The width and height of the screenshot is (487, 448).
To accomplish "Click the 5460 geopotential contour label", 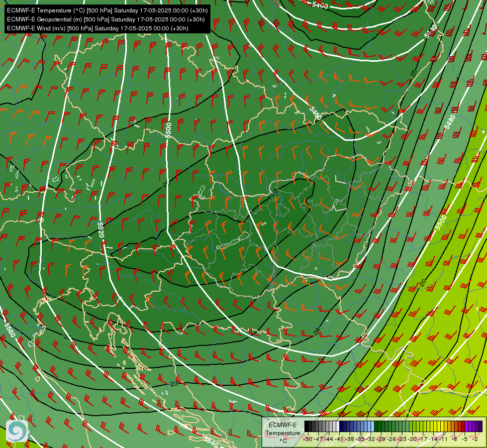I will pyautogui.click(x=315, y=113).
